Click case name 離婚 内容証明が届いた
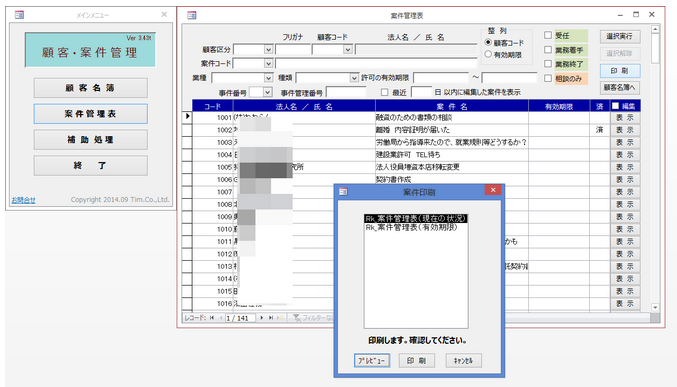 point(413,130)
